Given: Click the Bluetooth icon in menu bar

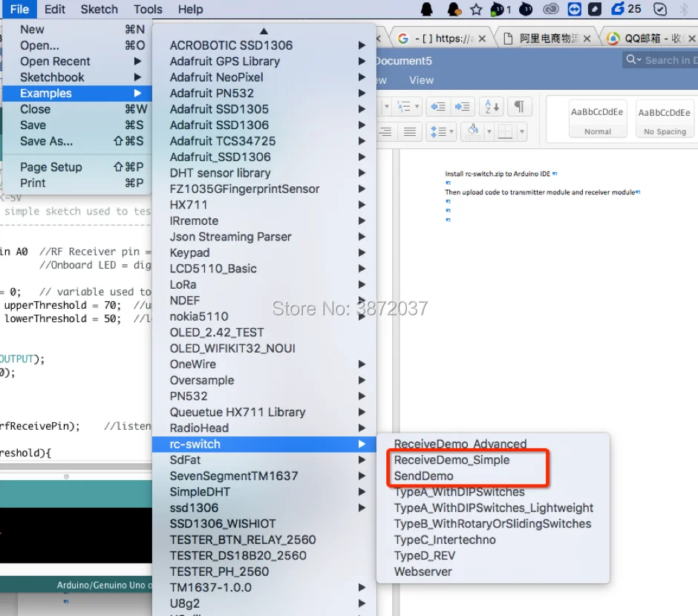Looking at the screenshot, I should [684, 9].
